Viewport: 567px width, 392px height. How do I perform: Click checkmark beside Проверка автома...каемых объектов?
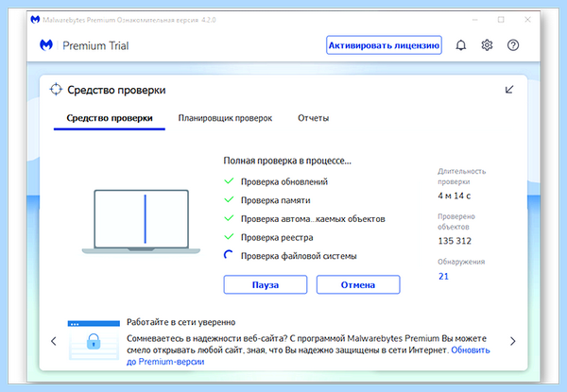point(229,218)
